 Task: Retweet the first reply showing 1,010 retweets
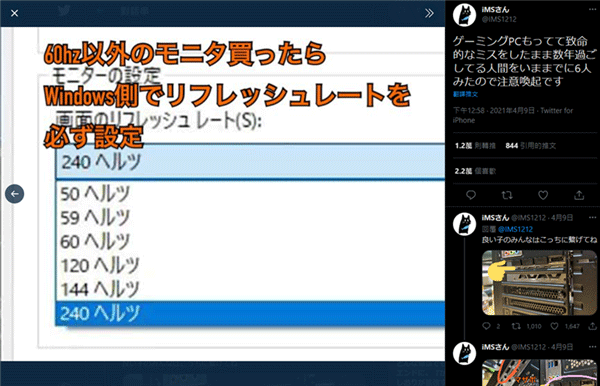(516, 326)
